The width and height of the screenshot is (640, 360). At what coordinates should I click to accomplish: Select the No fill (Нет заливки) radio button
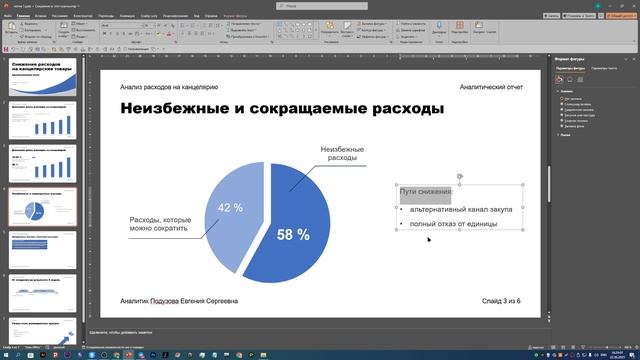562,99
